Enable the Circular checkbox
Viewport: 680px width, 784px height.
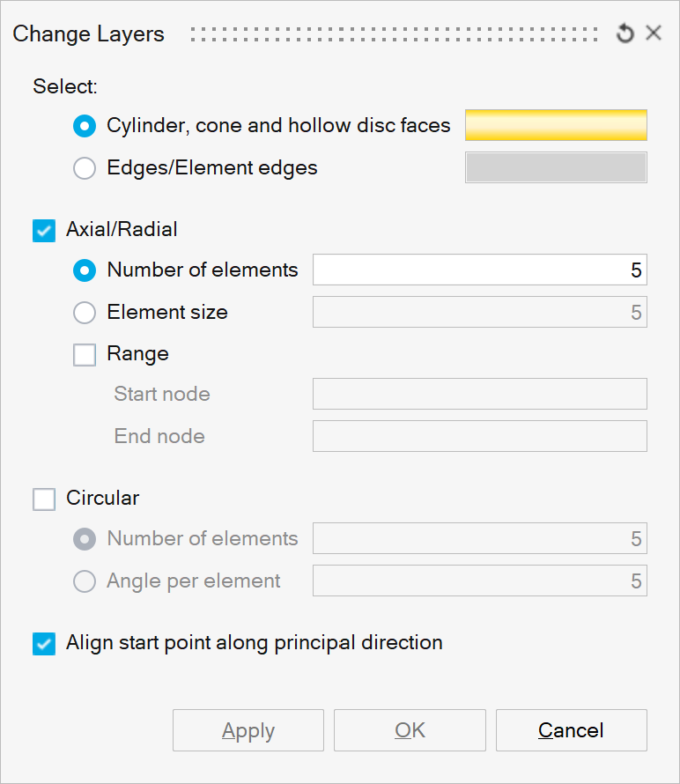[44, 499]
